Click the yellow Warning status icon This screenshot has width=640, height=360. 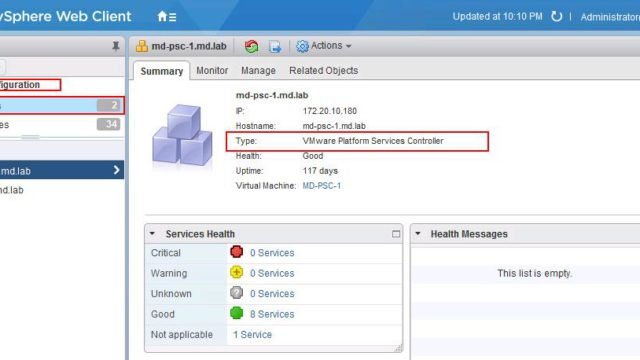coord(236,272)
